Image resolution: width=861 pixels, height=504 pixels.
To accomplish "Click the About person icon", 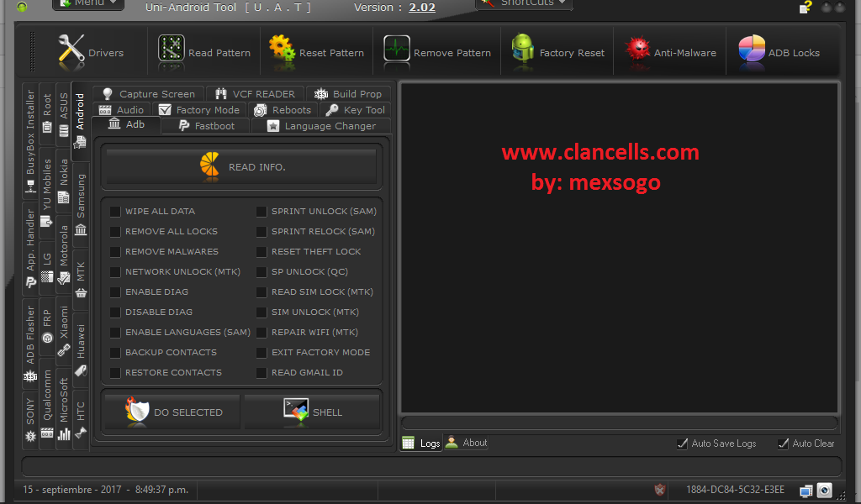I will click(452, 442).
